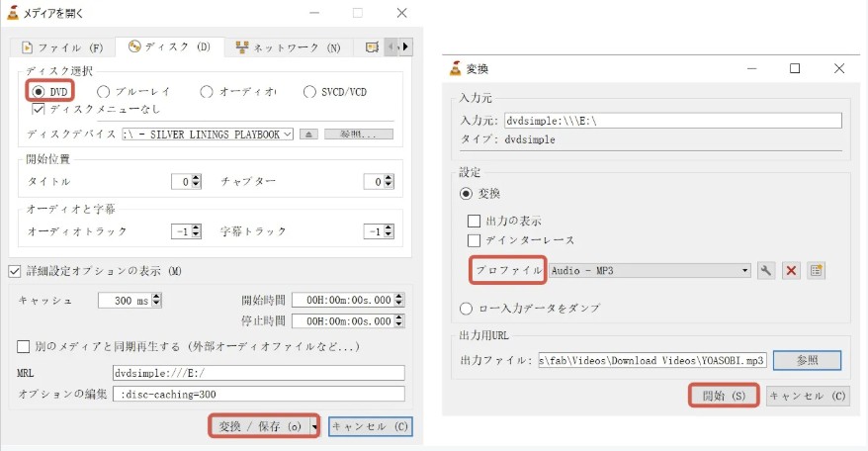868x451 pixels.
Task: Click the Browse (参照) button beside the disc device
Action: click(359, 135)
